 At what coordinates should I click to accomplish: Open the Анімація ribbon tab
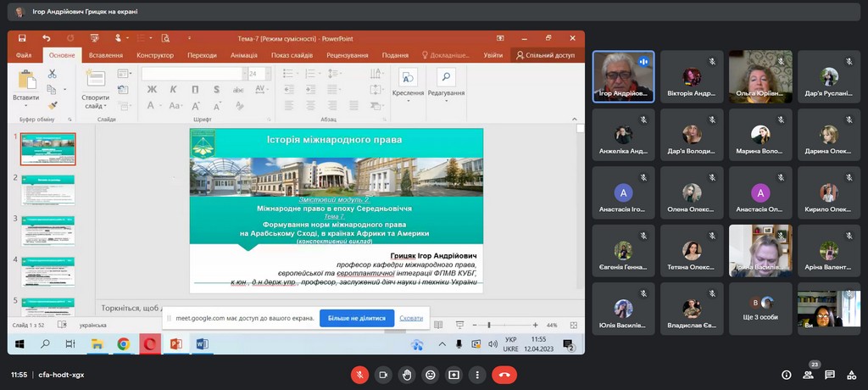pos(243,55)
